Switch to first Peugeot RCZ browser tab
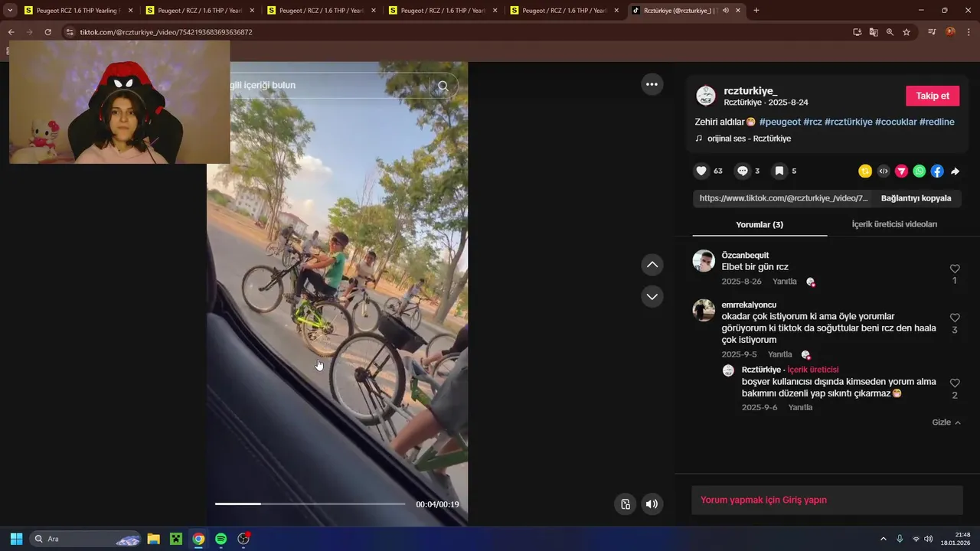 click(79, 11)
